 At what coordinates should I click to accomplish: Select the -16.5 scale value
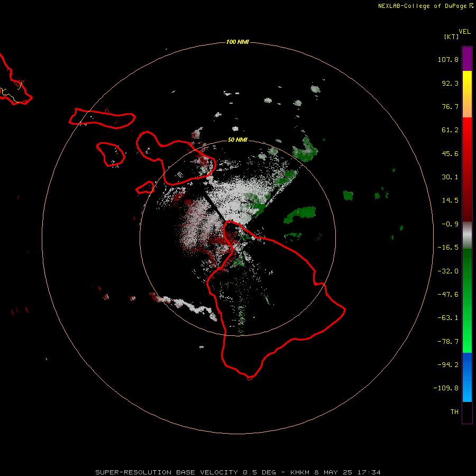pyautogui.click(x=448, y=248)
